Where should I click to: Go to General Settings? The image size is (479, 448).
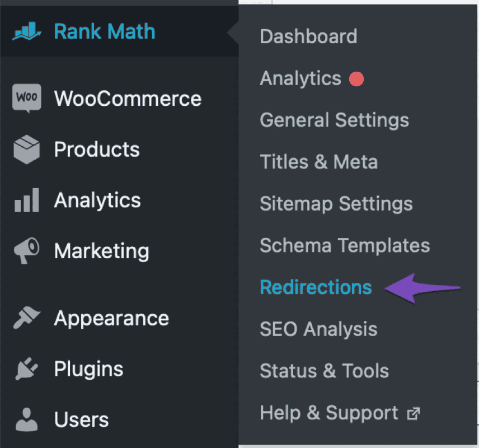334,120
